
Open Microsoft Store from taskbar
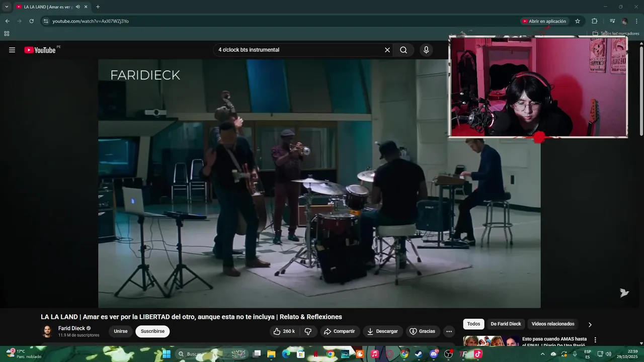301,354
